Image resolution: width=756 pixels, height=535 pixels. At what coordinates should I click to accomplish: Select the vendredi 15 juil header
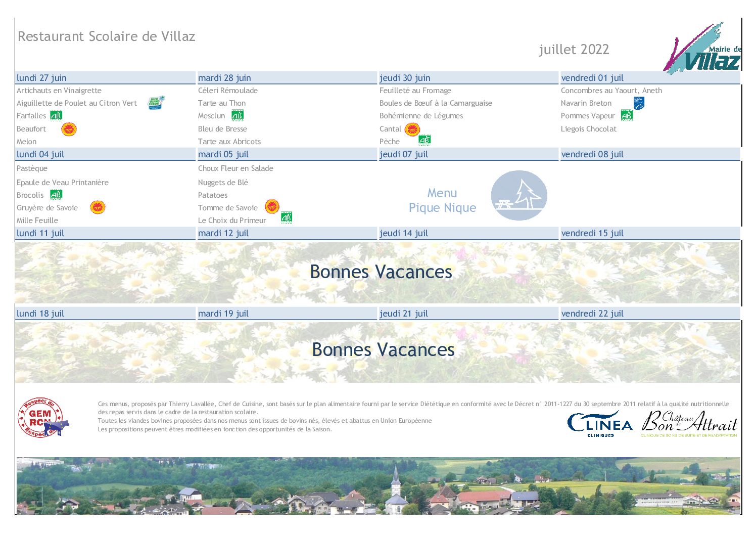coord(650,233)
